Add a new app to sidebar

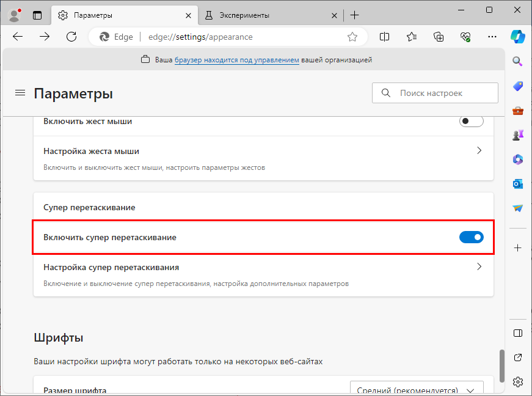(x=518, y=248)
